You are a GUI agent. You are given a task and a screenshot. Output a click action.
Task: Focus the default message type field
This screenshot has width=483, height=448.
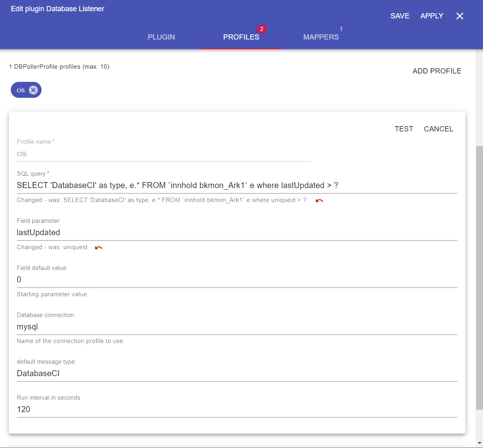pos(236,374)
